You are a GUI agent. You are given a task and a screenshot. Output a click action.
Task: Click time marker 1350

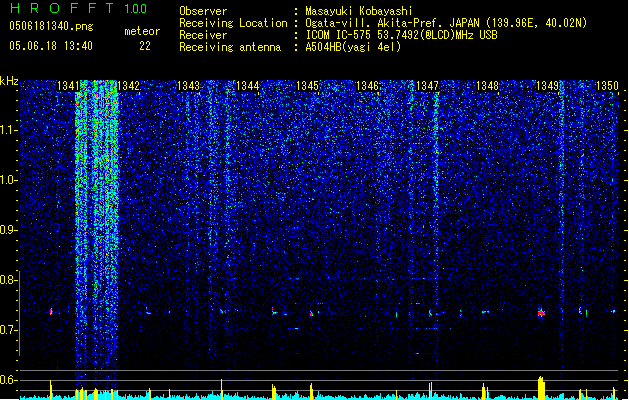tap(607, 86)
